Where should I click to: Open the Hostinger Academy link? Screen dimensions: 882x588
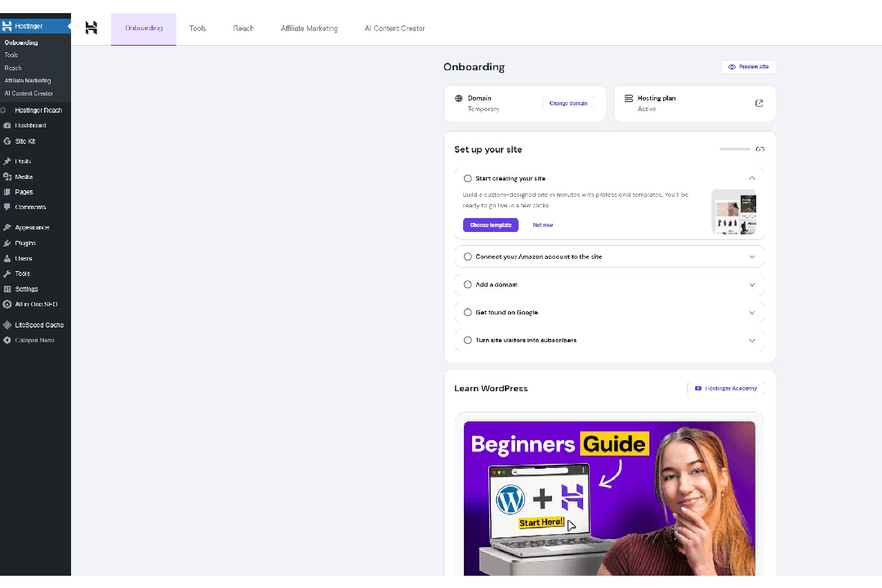pos(726,388)
